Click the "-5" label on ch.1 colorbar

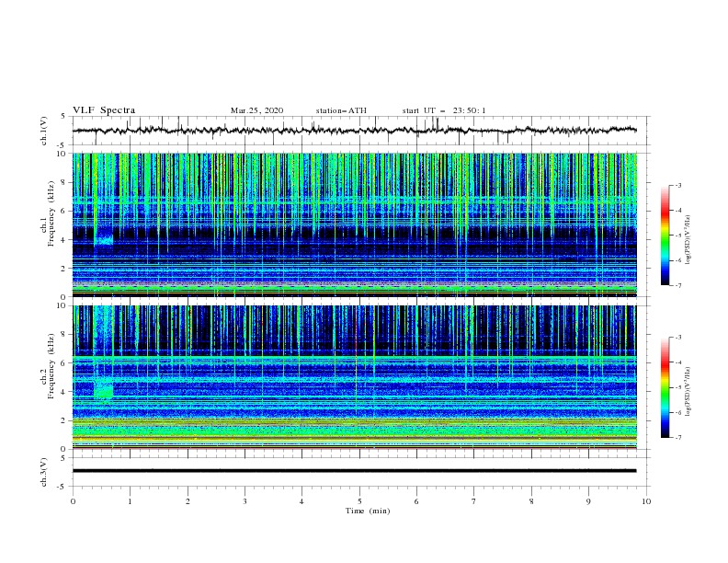coord(677,236)
